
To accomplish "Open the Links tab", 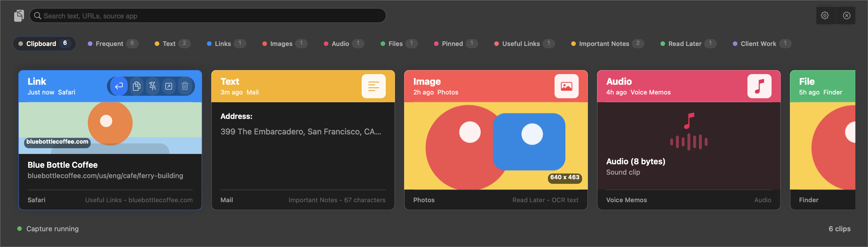I will (226, 43).
